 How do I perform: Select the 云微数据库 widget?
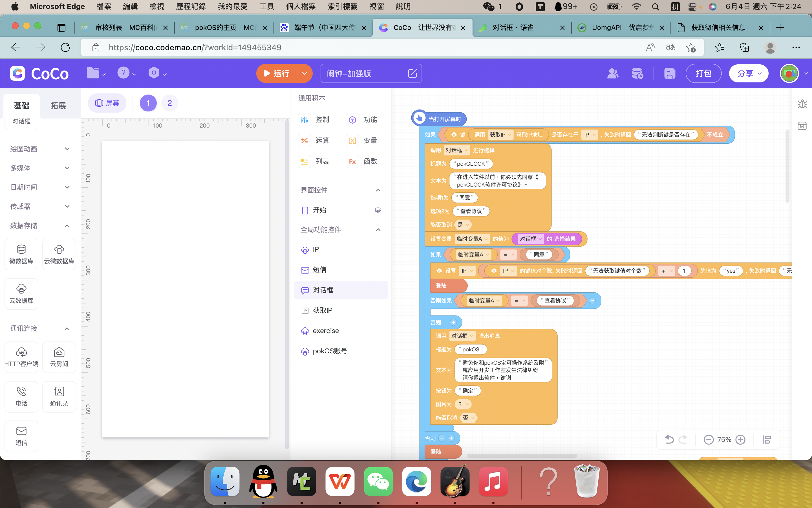59,254
